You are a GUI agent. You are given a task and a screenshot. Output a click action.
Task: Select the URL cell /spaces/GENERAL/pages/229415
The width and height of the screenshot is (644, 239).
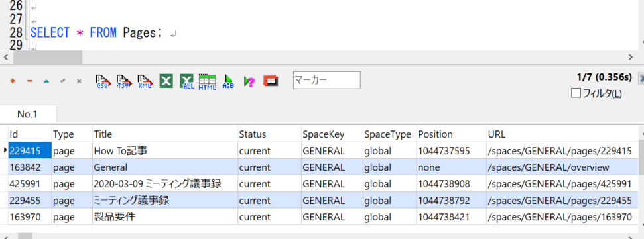tap(562, 150)
